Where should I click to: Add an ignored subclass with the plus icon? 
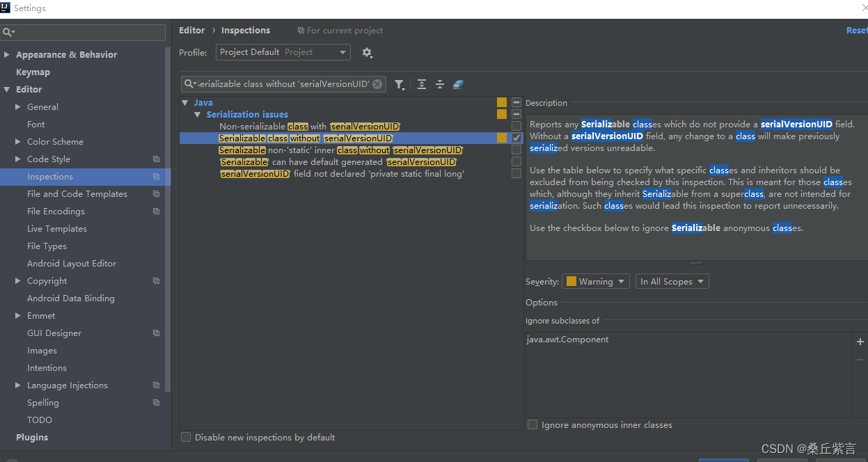(x=860, y=342)
